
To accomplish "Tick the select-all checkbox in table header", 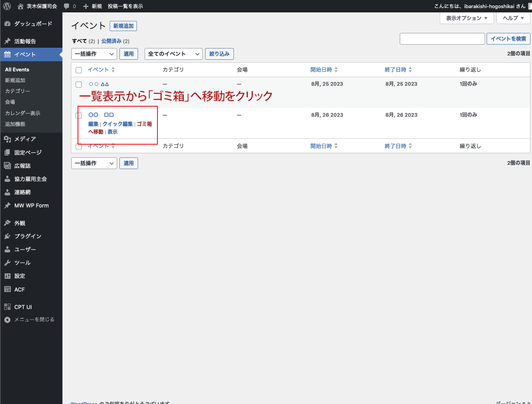I will pyautogui.click(x=79, y=70).
